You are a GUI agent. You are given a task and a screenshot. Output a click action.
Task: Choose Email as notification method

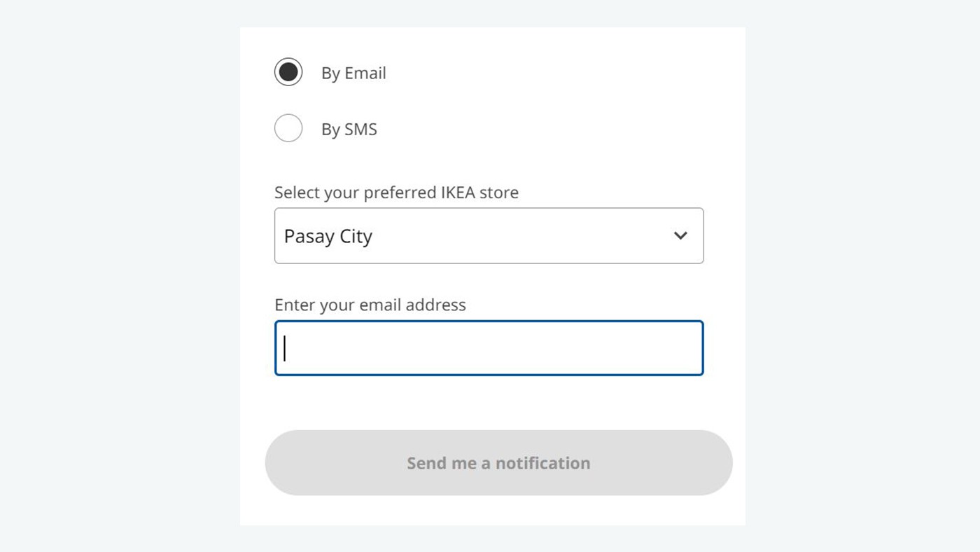(288, 72)
